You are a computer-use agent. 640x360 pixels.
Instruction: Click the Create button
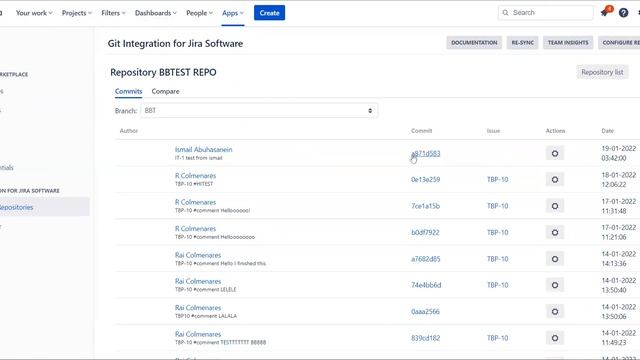click(x=269, y=13)
